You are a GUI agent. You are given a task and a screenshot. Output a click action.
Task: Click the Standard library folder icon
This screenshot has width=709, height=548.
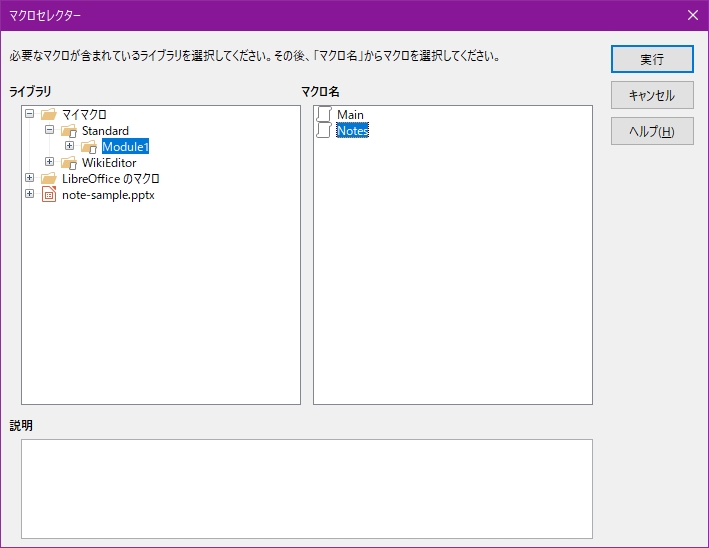[x=69, y=131]
